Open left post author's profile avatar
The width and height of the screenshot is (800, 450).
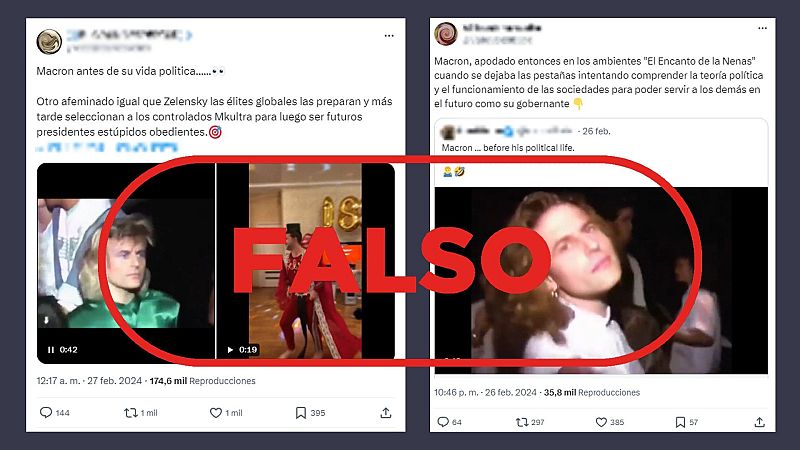pyautogui.click(x=49, y=42)
